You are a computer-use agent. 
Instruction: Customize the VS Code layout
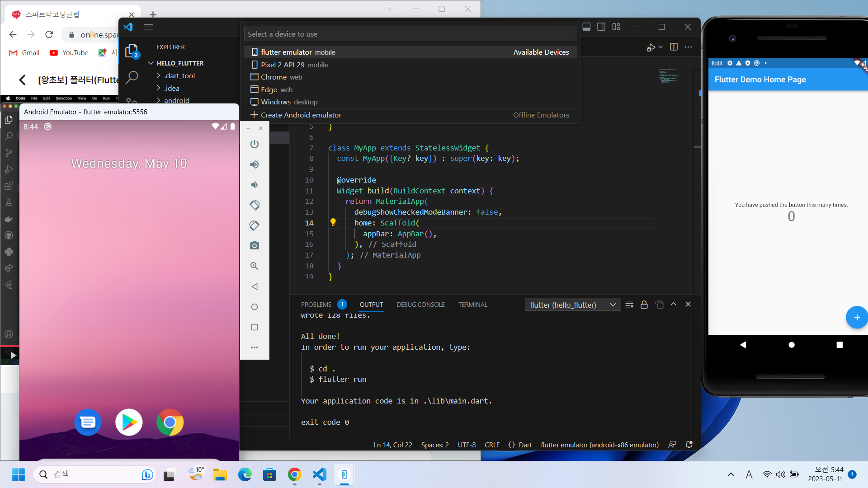[x=616, y=27]
